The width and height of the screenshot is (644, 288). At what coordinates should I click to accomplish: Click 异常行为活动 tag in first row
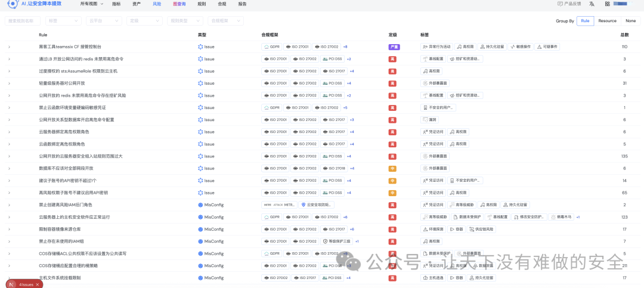(436, 47)
